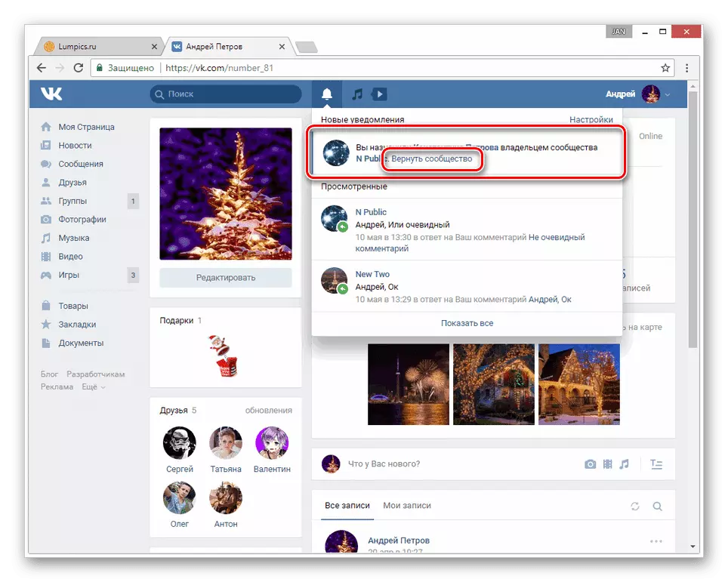Image resolution: width=728 pixels, height=582 pixels.
Task: Expand the Андрей profile dropdown menu
Action: click(637, 94)
